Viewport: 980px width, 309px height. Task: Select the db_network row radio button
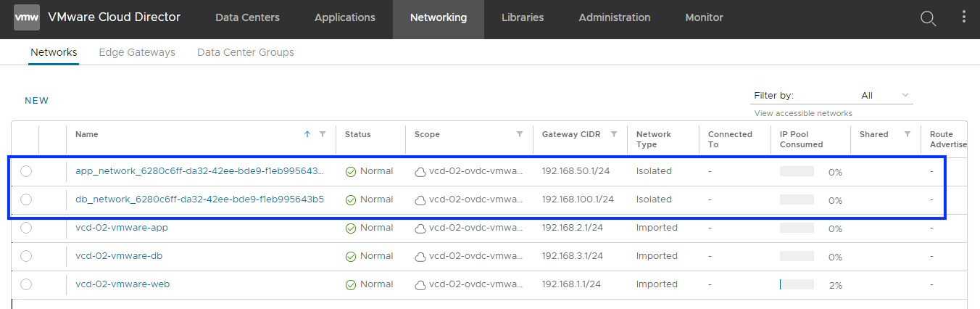tap(26, 199)
